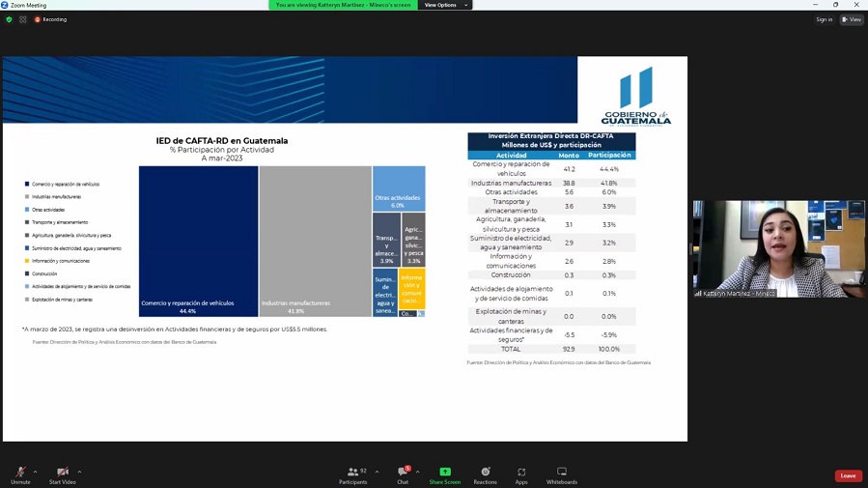Click the green Share Screen icon
Screen dimensions: 868x488
coord(445,473)
